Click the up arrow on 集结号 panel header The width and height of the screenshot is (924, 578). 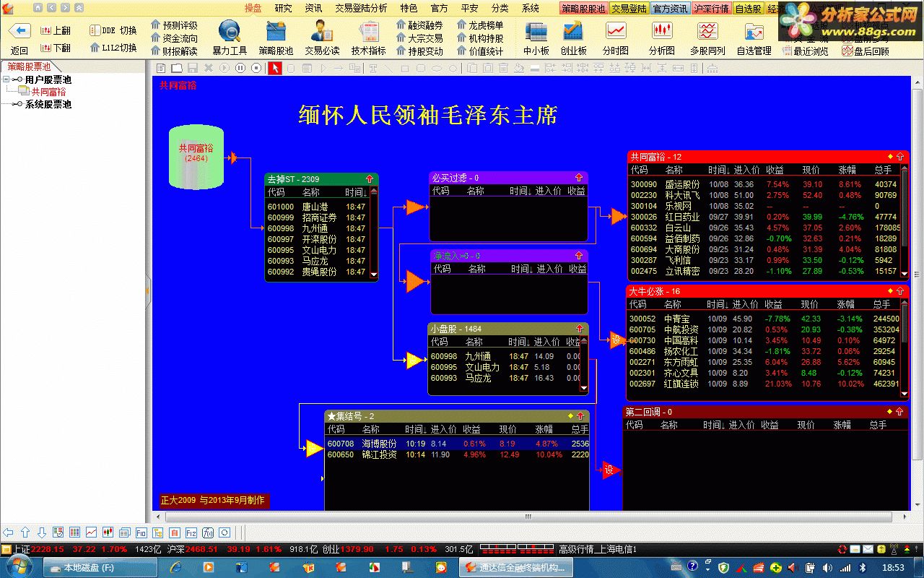[x=580, y=416]
